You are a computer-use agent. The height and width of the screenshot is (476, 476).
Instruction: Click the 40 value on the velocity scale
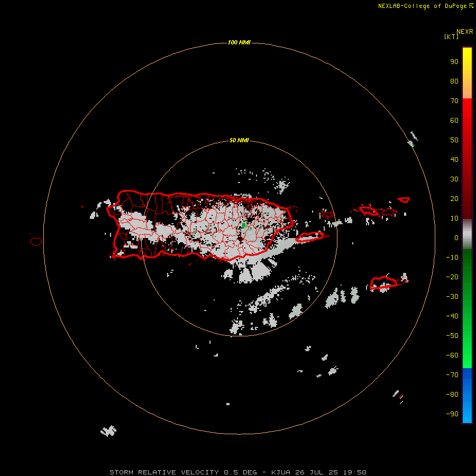tap(454, 160)
